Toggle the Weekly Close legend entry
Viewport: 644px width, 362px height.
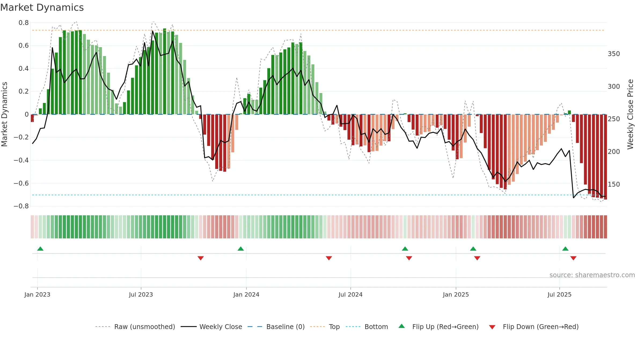(x=211, y=327)
